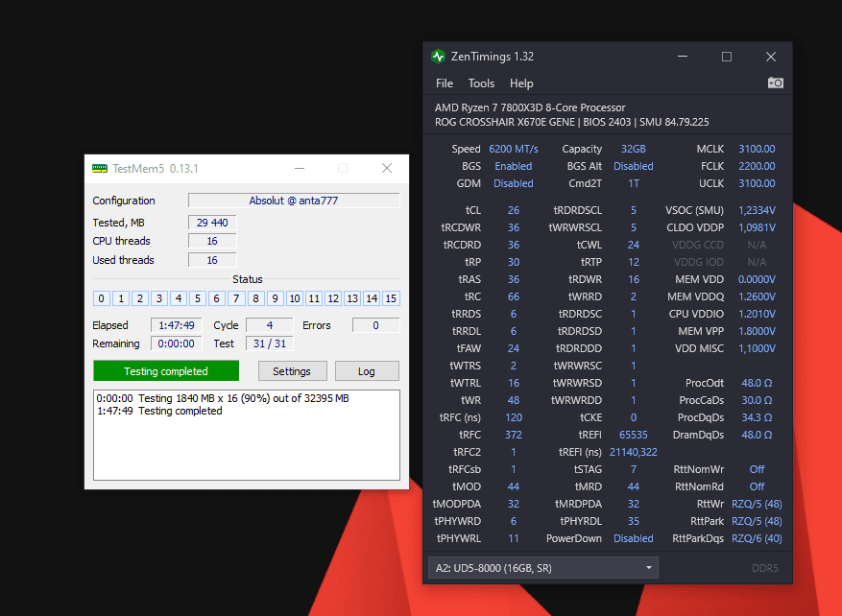
Task: Select status thread box 7
Action: (x=236, y=298)
